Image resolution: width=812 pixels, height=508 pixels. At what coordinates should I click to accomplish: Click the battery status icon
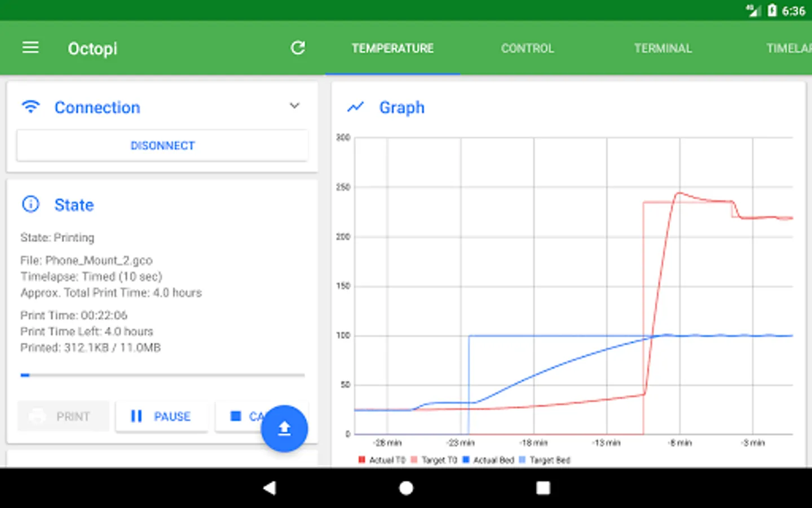pyautogui.click(x=772, y=10)
